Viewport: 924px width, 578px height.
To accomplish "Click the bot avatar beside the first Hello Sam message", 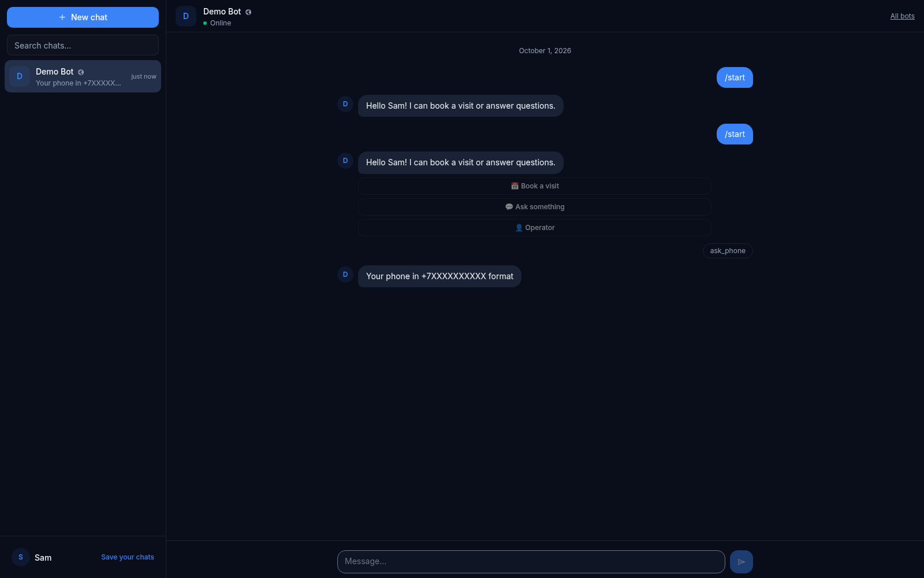I will coord(345,104).
